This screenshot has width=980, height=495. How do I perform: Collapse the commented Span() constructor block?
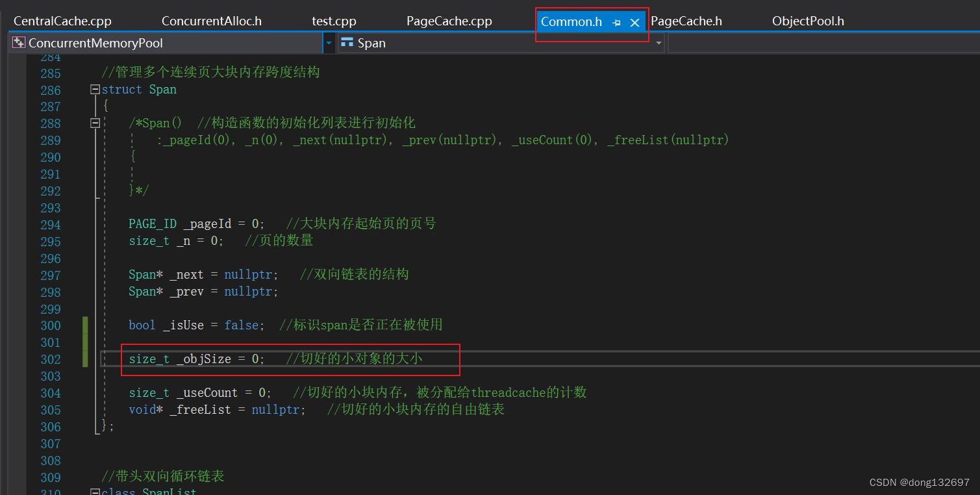(x=95, y=123)
